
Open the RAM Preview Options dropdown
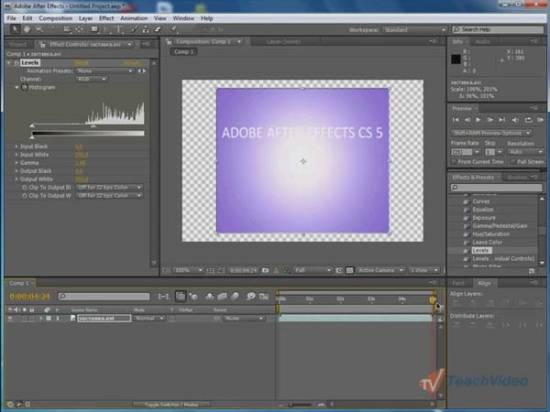point(491,133)
